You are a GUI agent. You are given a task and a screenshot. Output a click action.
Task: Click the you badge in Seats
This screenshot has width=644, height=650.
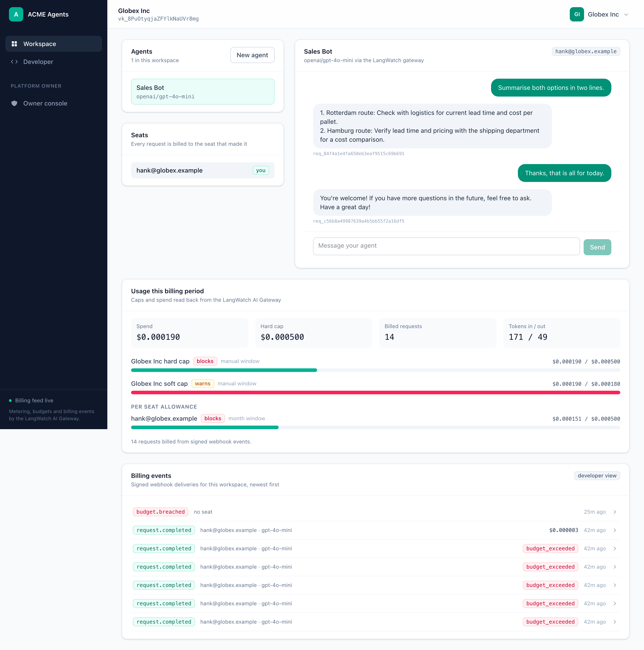261,170
